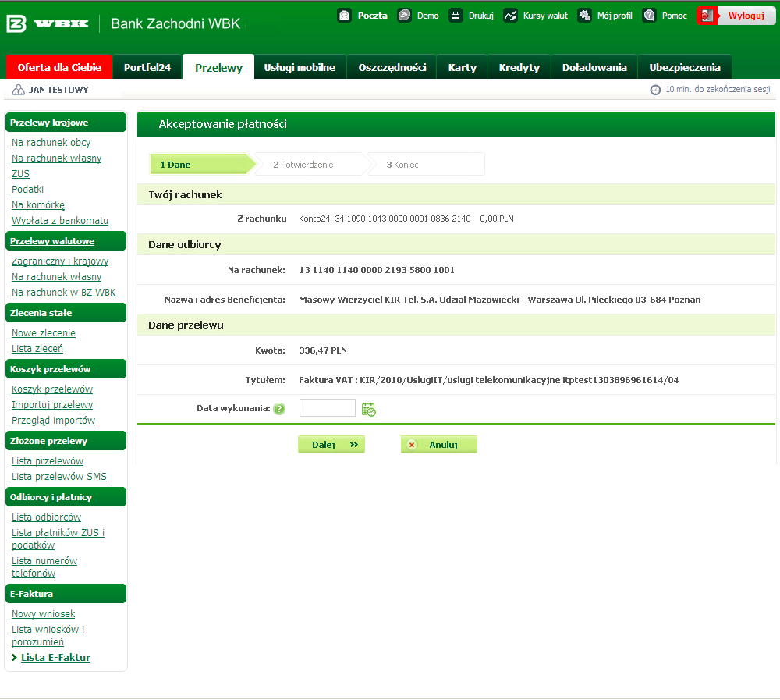Open Wypłata z bankomatu link
Screen dimensions: 780x700
click(60, 221)
